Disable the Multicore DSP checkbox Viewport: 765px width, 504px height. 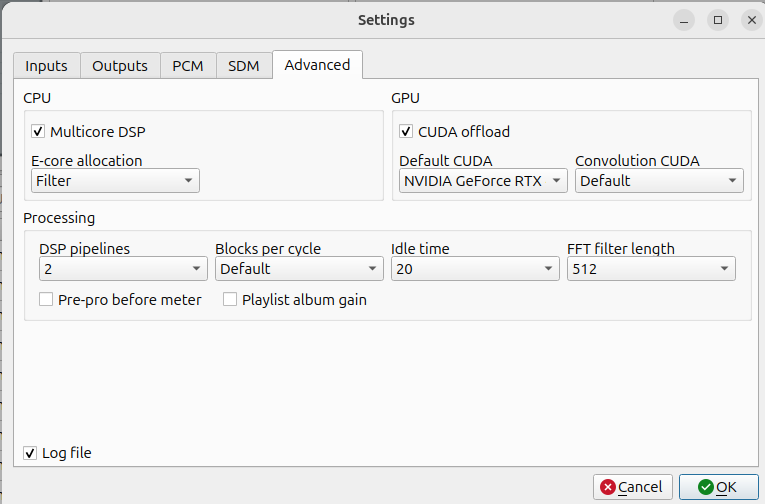(39, 131)
